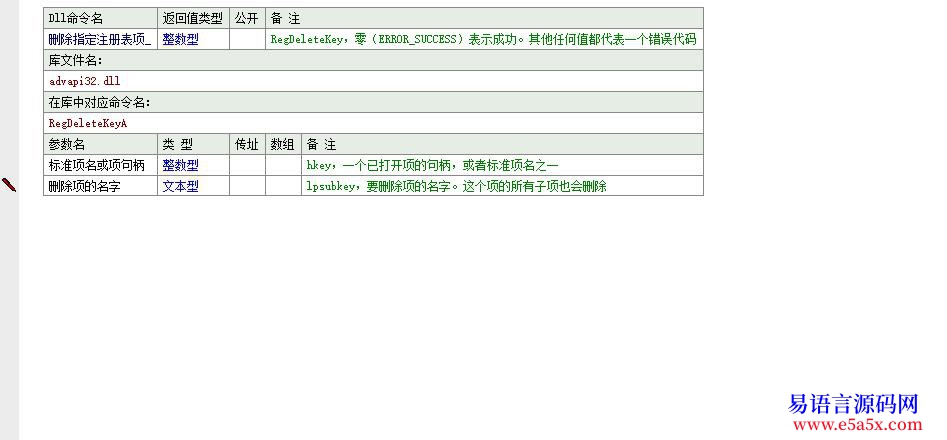Click the 传址 column header

pos(247,144)
